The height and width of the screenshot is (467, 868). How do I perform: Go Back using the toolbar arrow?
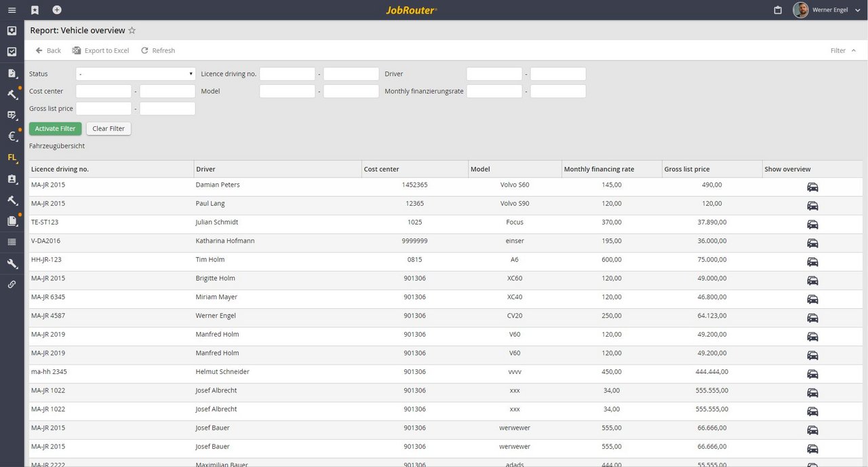tap(47, 51)
